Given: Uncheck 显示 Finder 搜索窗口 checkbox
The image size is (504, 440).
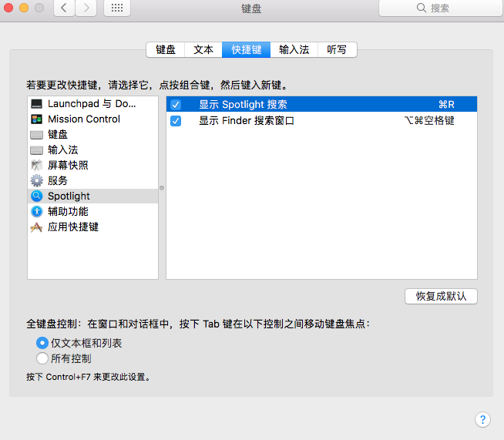Looking at the screenshot, I should coord(176,121).
